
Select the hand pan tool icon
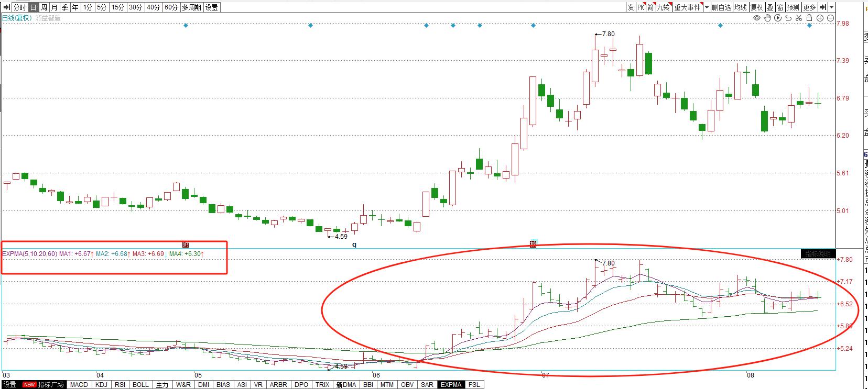click(x=767, y=18)
